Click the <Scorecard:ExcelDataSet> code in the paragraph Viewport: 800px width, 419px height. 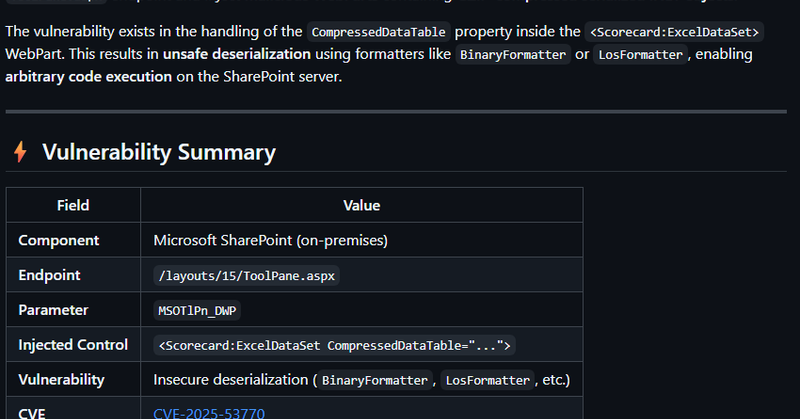coord(674,32)
